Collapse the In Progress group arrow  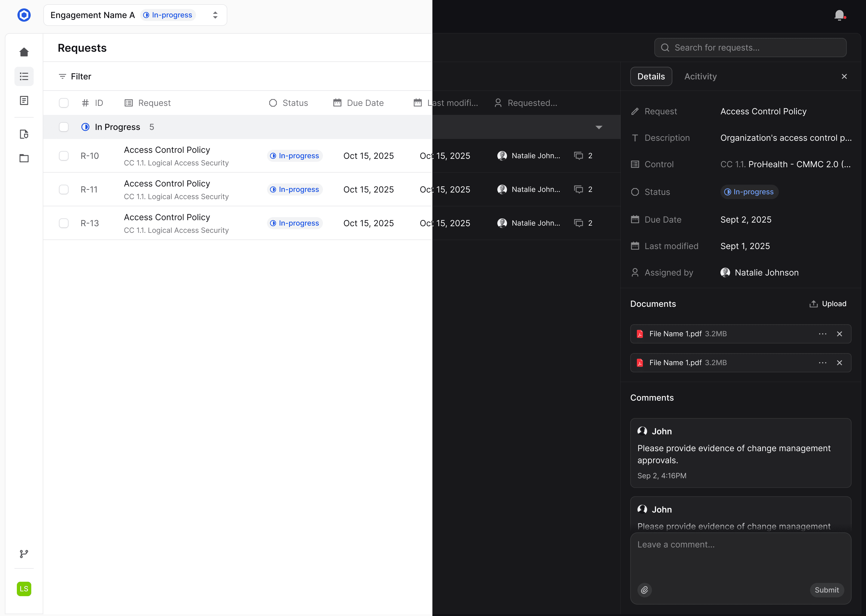click(599, 128)
